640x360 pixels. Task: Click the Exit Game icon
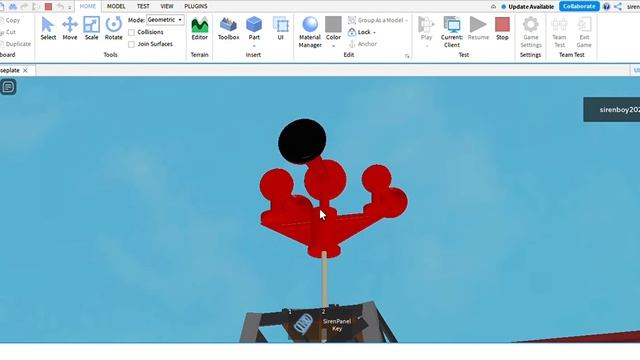point(584,32)
